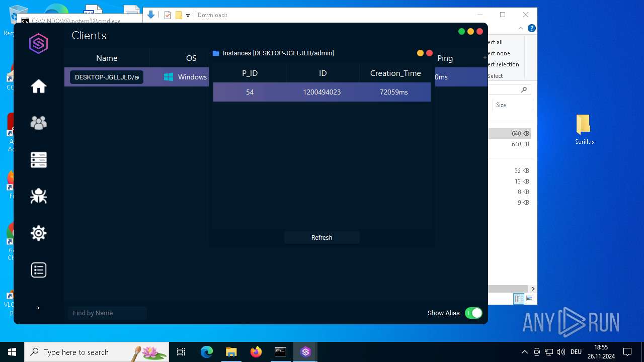Image resolution: width=644 pixels, height=362 pixels.
Task: Switch Explorer to large icons view
Action: 530,299
